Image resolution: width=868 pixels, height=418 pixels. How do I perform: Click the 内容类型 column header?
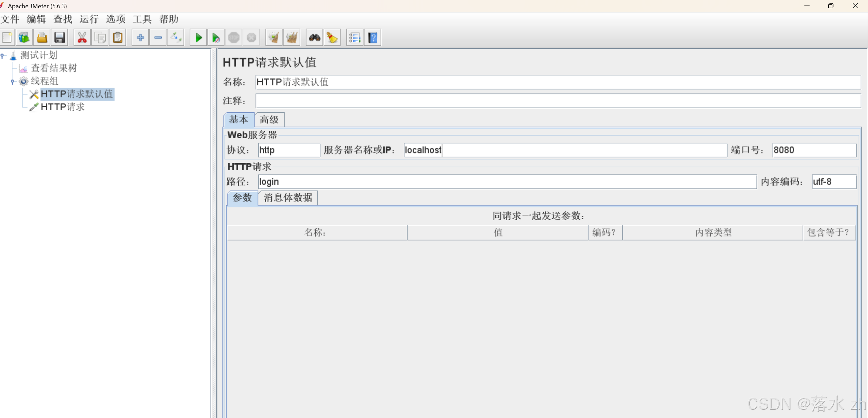(x=713, y=232)
